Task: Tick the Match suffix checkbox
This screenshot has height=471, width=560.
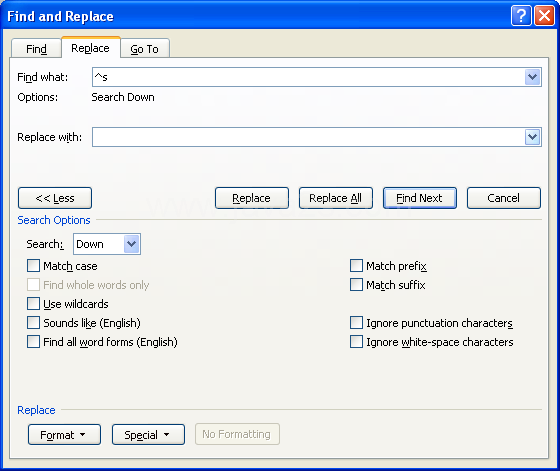Action: [x=356, y=285]
